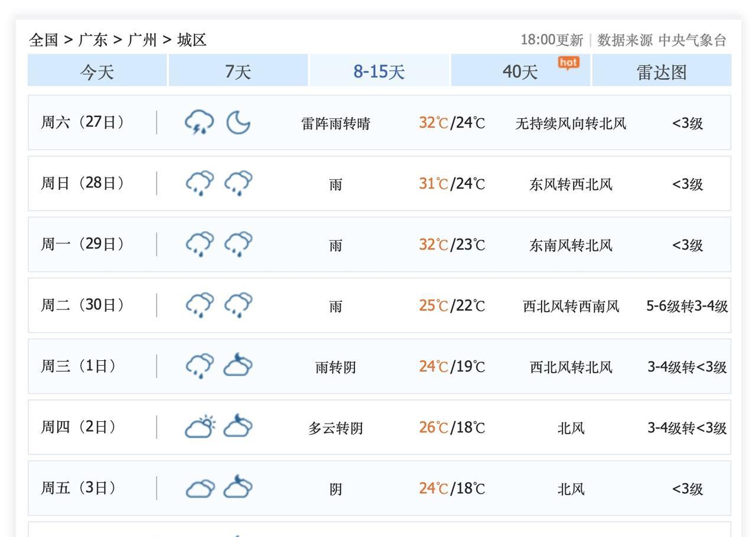Screen dimensions: 756x537
Task: Click the 广州 breadcrumb link
Action: tap(142, 40)
